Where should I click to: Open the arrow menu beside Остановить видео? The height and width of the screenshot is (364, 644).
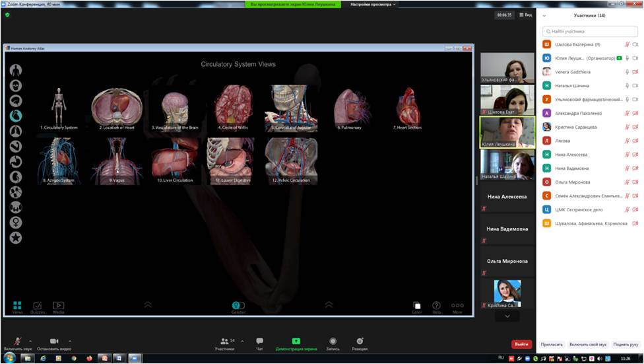[x=70, y=341]
